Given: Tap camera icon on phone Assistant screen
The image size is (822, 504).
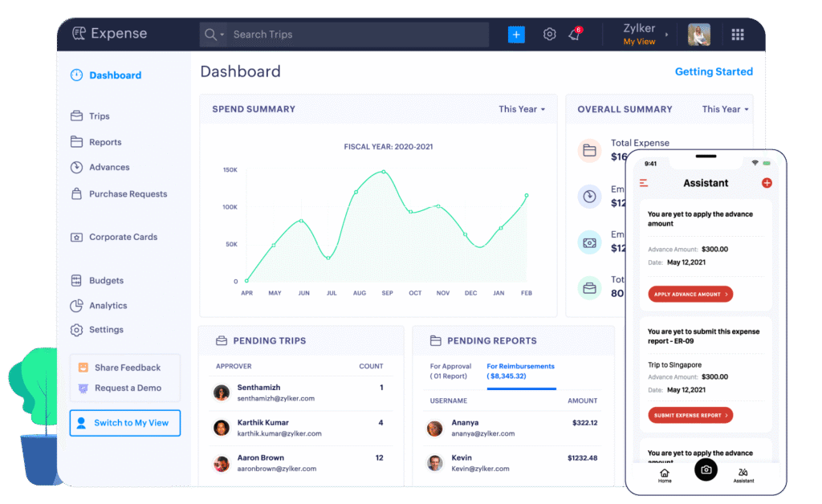Looking at the screenshot, I should [x=706, y=469].
